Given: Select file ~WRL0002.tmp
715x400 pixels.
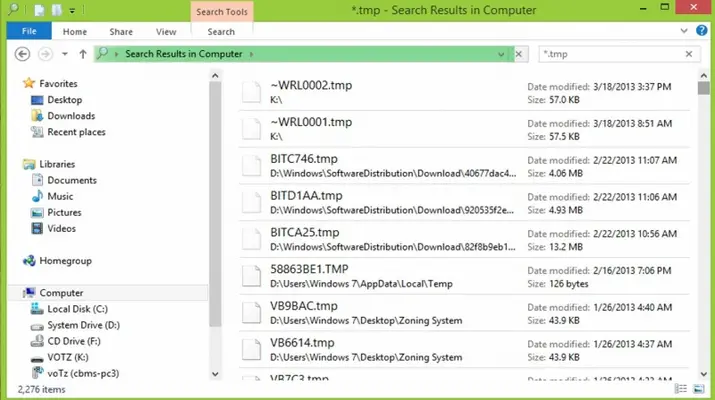Looking at the screenshot, I should click(464, 92).
